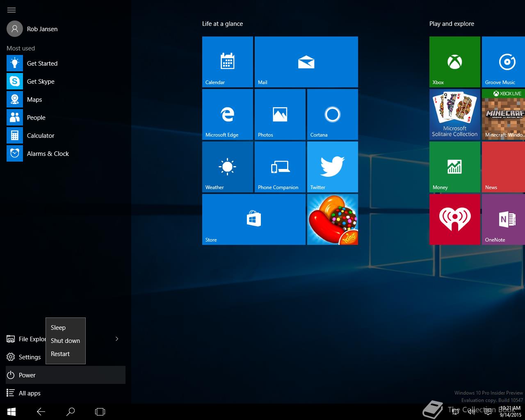Show the All apps list
Viewport: 525px width, 420px height.
tap(66, 393)
